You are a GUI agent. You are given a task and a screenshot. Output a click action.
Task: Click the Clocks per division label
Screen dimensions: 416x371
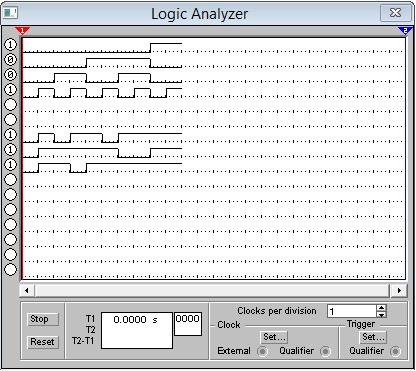[277, 311]
